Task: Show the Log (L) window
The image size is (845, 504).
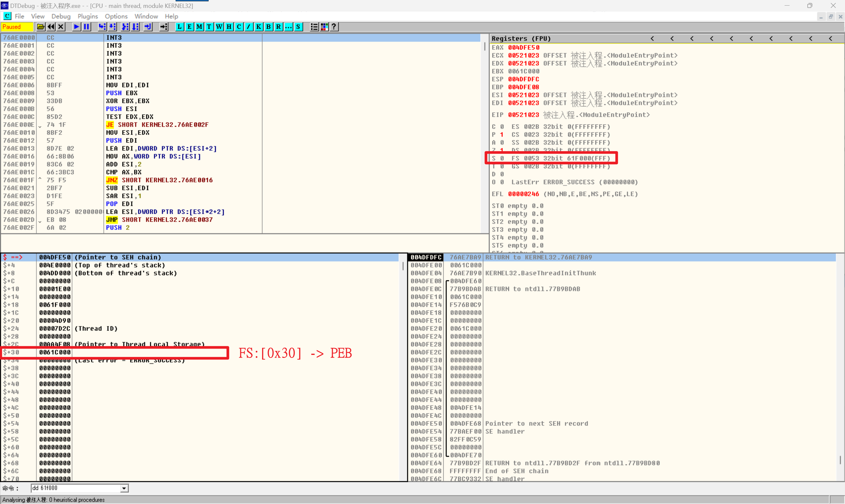Action: [x=179, y=27]
